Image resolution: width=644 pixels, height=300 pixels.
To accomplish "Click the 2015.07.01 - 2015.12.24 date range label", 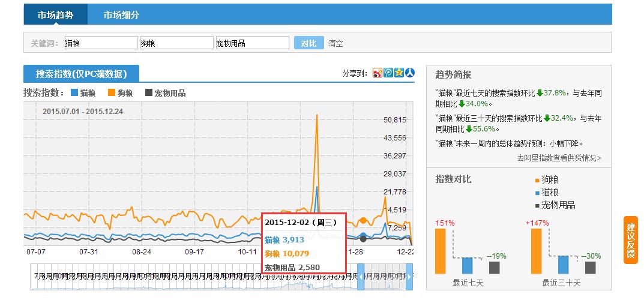I will [83, 112].
